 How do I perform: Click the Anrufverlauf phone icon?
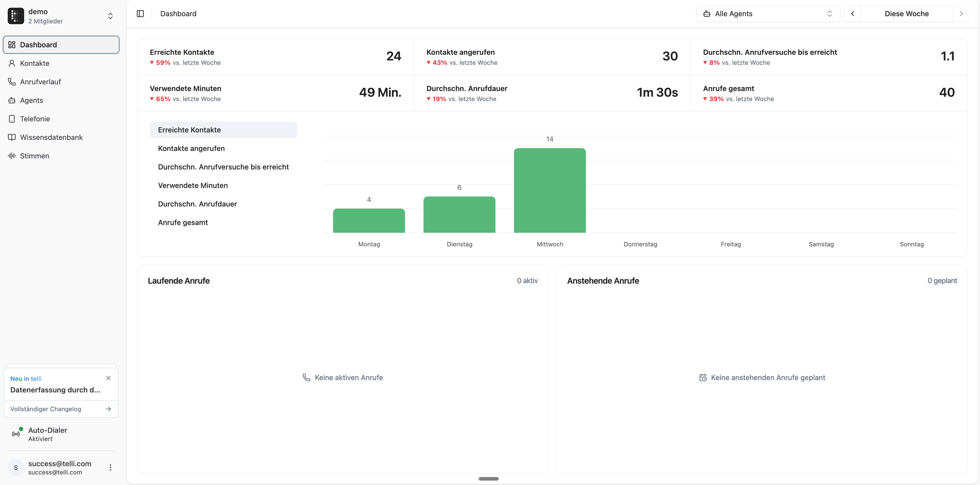pyautogui.click(x=12, y=82)
